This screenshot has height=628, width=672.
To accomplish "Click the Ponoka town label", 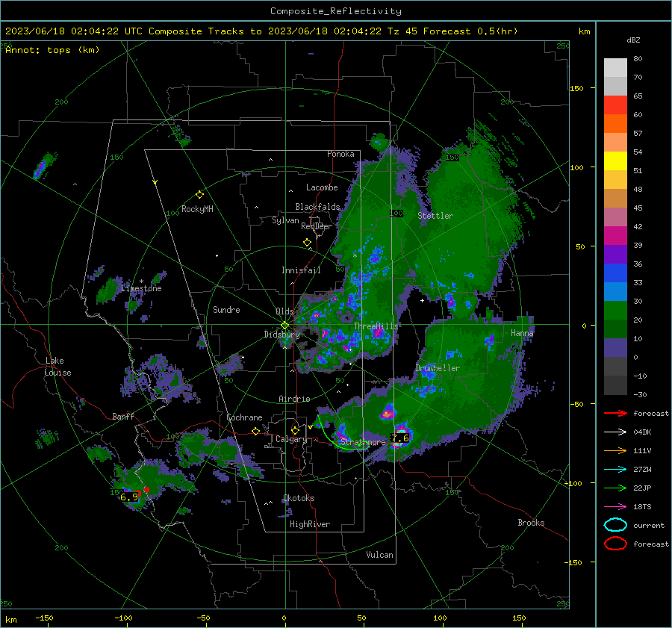I will coord(340,154).
